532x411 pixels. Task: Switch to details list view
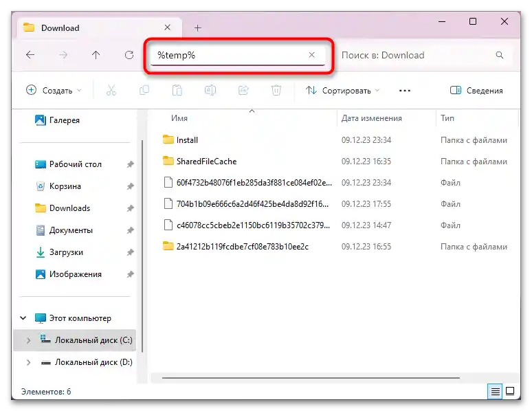tap(495, 391)
